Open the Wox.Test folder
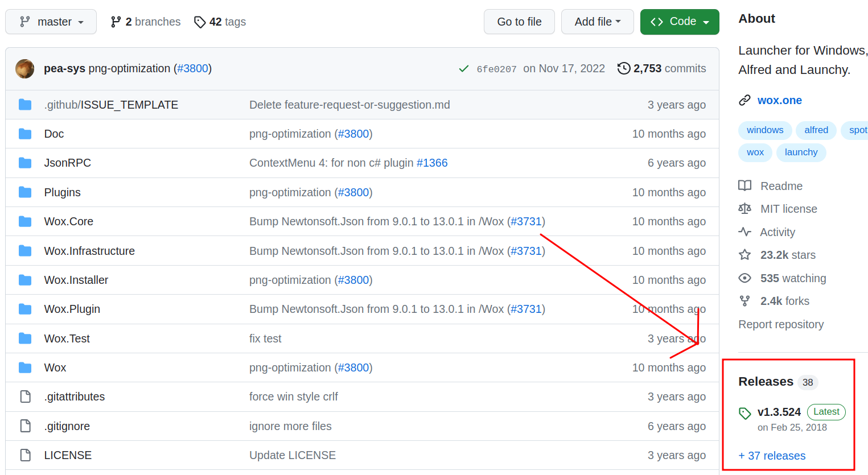The height and width of the screenshot is (475, 868). click(x=67, y=338)
